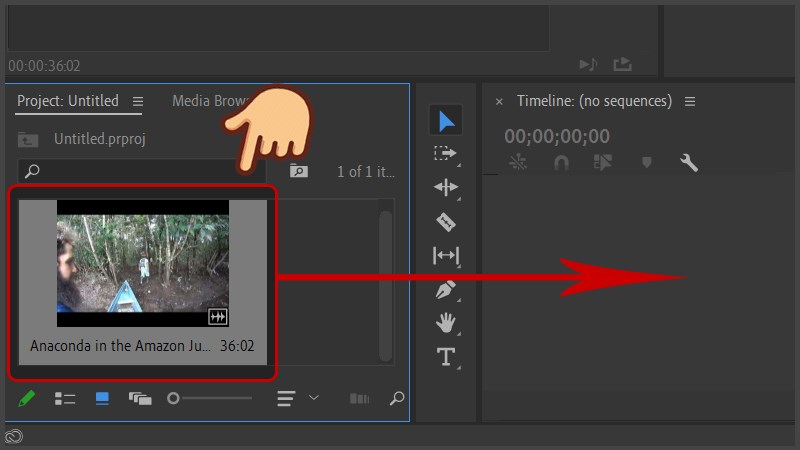Click the Find magnifier in Project panel footer

click(397, 398)
